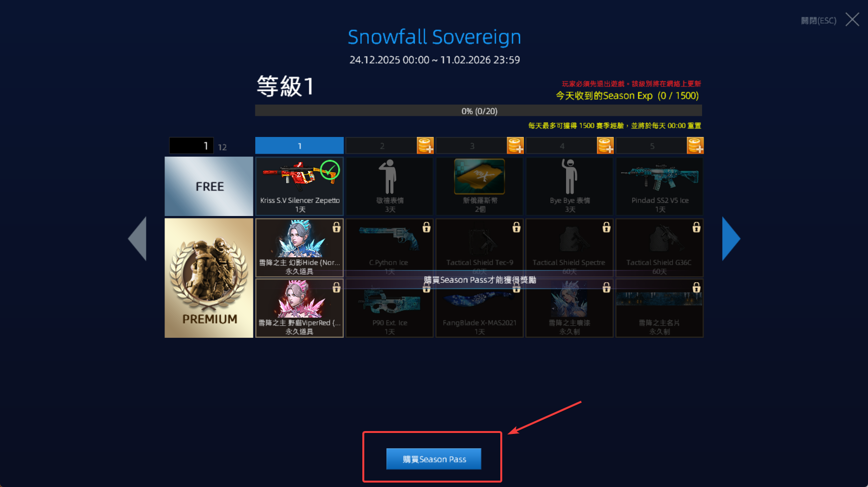Image resolution: width=868 pixels, height=487 pixels.
Task: Click the coin plus icon on level 2
Action: pyautogui.click(x=425, y=146)
